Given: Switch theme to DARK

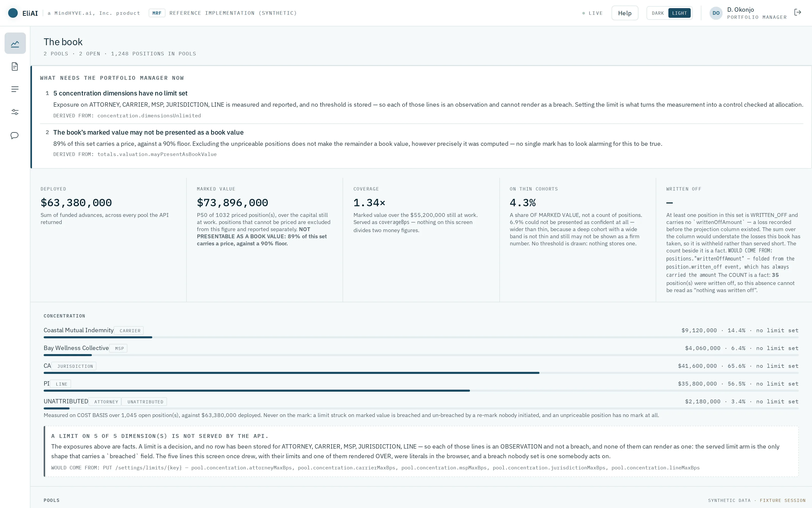Looking at the screenshot, I should (658, 13).
